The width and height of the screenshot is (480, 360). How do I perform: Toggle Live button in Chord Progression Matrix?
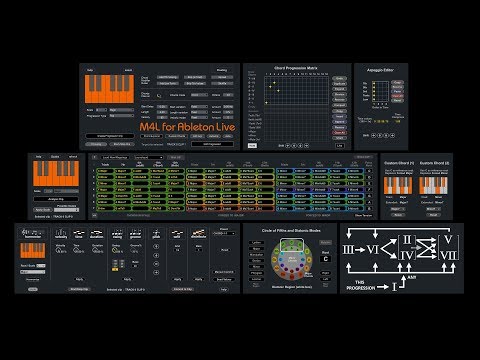339,146
